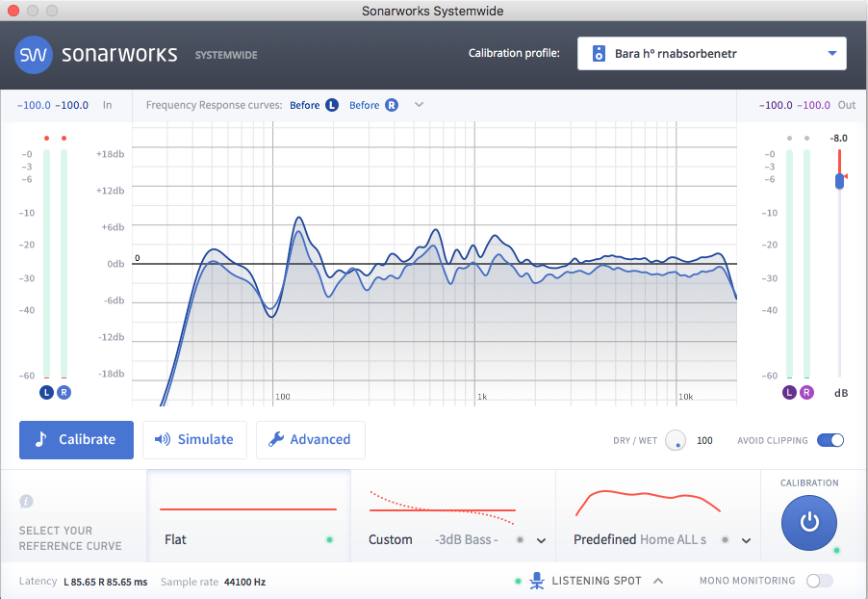The height and width of the screenshot is (599, 868).
Task: Toggle the Before L frequency curve
Action: click(x=314, y=105)
